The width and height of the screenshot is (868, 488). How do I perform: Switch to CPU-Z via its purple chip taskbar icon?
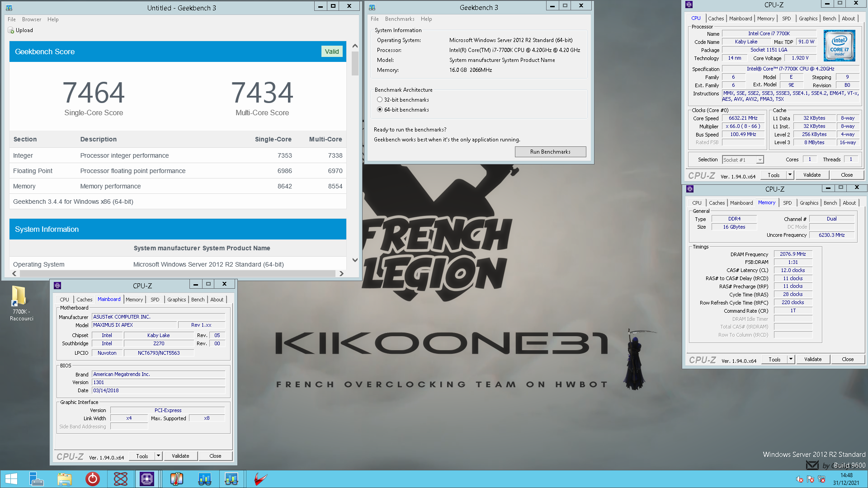point(147,479)
